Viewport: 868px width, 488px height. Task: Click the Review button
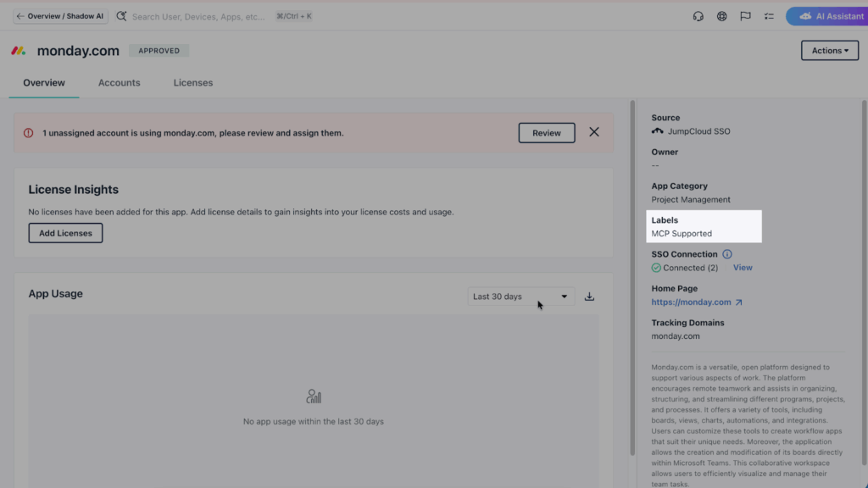[x=547, y=133]
